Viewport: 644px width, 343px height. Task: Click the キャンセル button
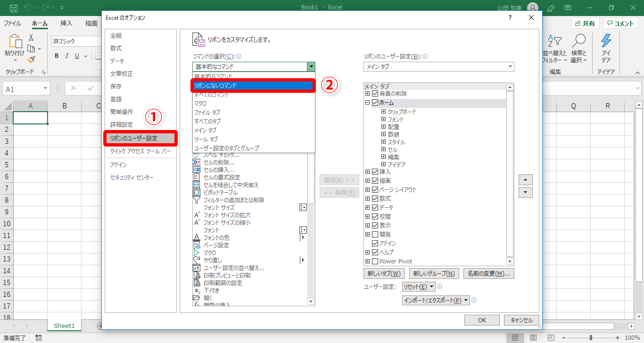click(x=521, y=320)
